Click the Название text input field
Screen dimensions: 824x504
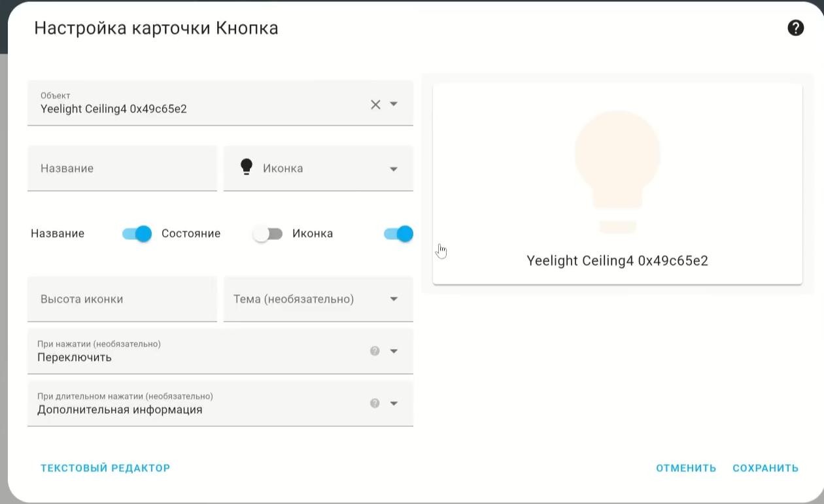tap(122, 169)
